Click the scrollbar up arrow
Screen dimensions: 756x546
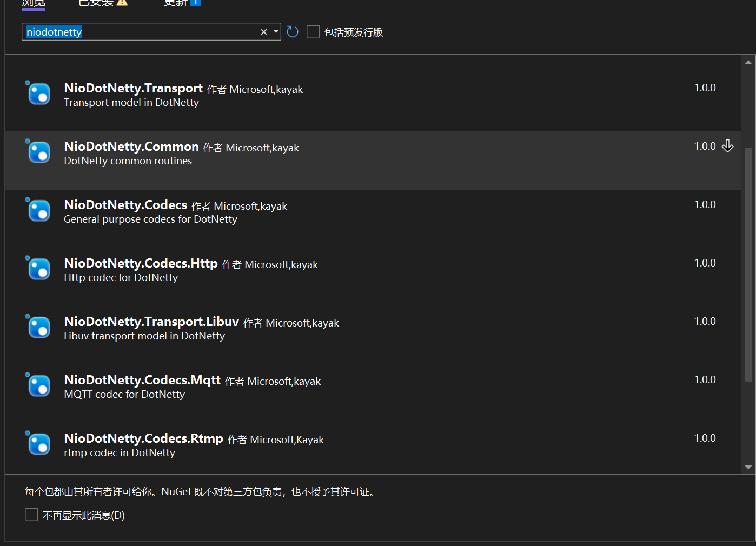pyautogui.click(x=748, y=62)
